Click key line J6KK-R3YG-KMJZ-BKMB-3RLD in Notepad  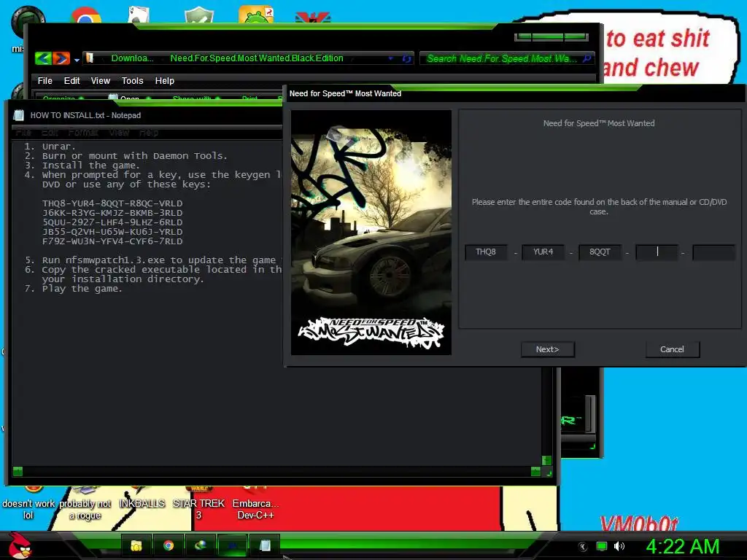(x=112, y=213)
